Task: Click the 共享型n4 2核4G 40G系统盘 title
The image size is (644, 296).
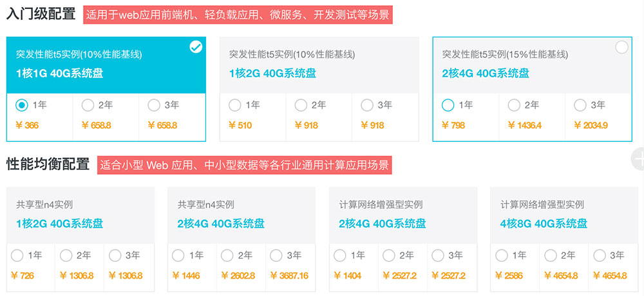Action: [x=221, y=224]
